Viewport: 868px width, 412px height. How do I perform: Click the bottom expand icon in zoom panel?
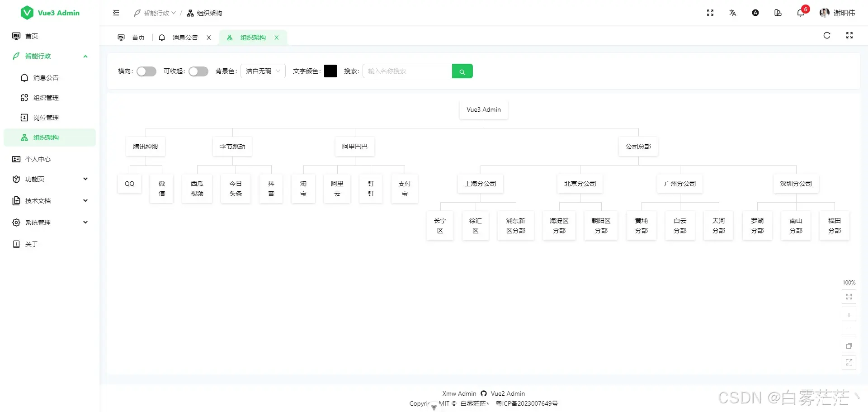pos(849,362)
